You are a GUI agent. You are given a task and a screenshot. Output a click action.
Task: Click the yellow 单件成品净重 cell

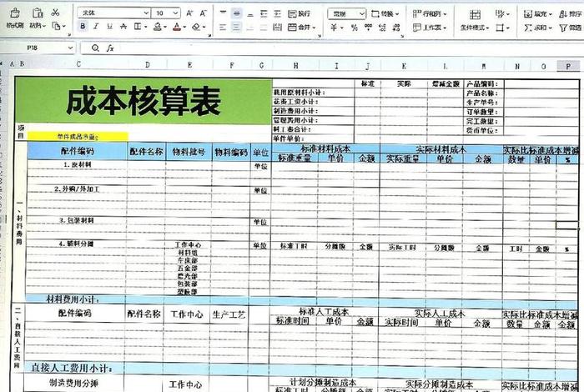tap(78, 137)
